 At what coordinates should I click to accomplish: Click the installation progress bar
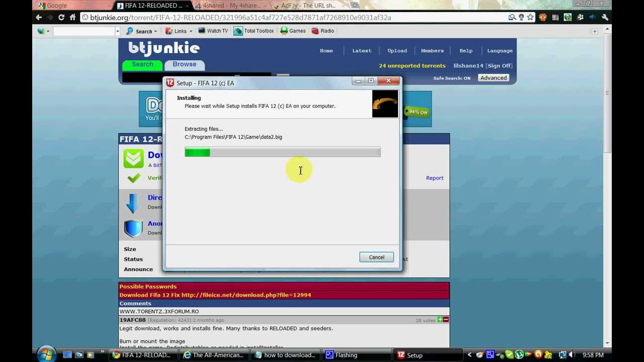(282, 152)
